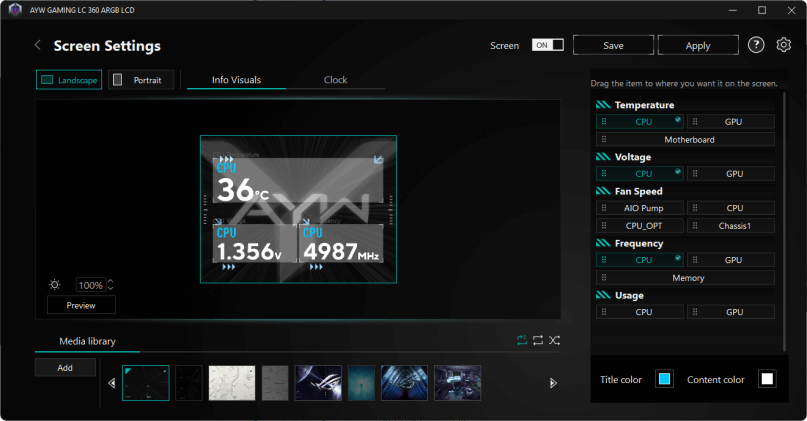Switch to the Clock tab
This screenshot has width=807, height=421.
(x=336, y=80)
